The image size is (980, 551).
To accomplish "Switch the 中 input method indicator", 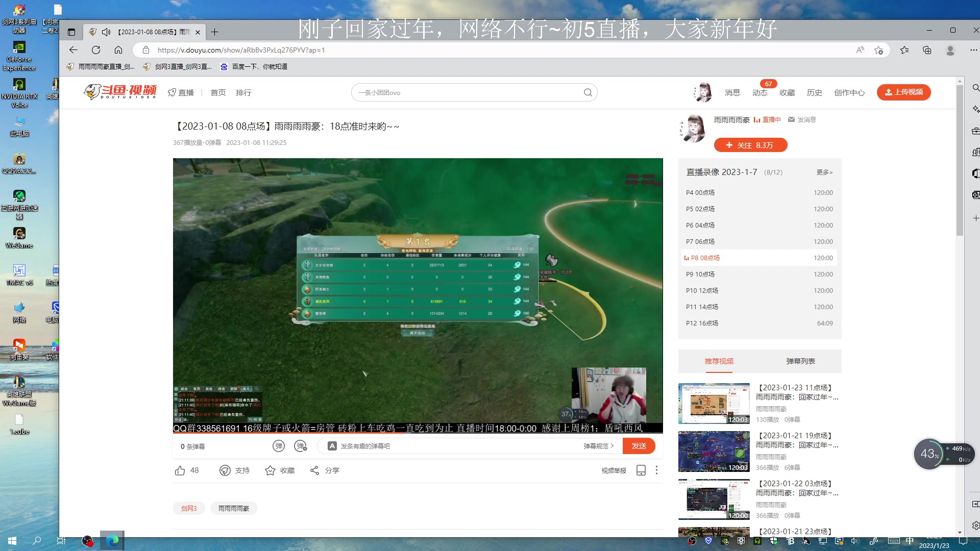I will (910, 541).
